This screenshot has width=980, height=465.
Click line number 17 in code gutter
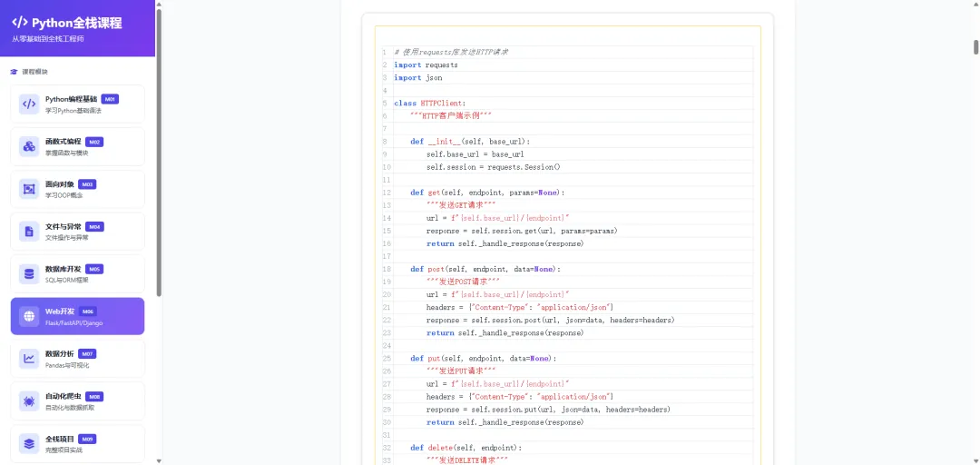[x=387, y=257]
